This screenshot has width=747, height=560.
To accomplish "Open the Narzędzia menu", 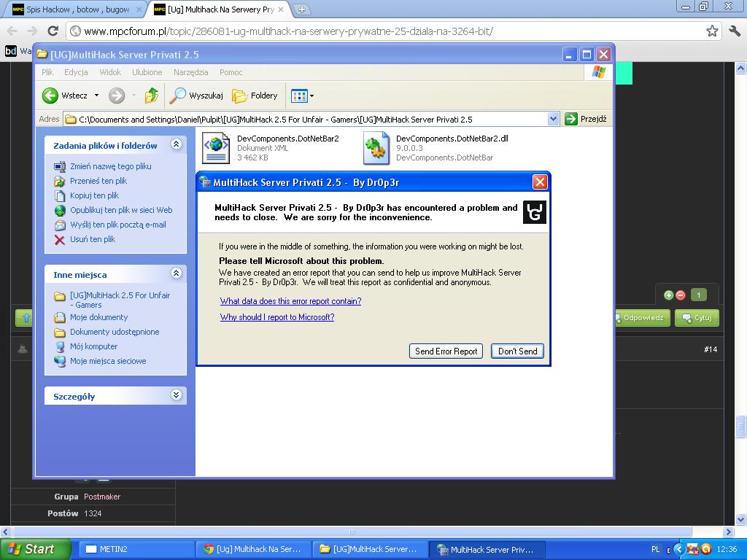I will pos(190,72).
